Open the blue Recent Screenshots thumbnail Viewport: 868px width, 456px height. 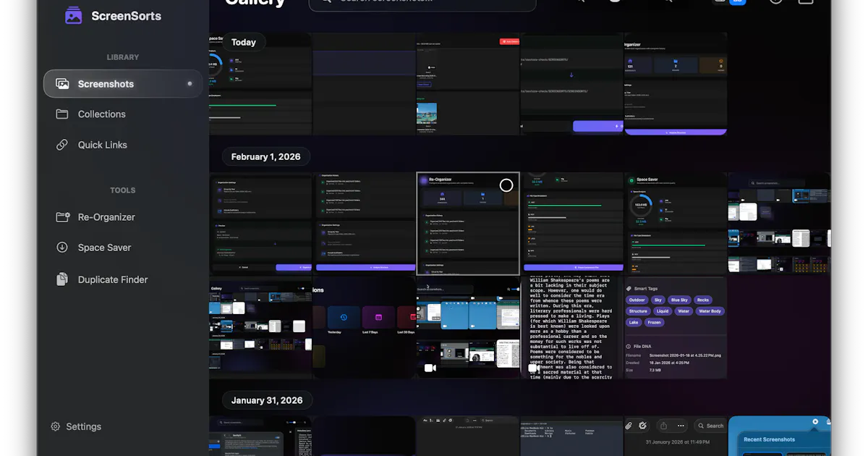779,436
